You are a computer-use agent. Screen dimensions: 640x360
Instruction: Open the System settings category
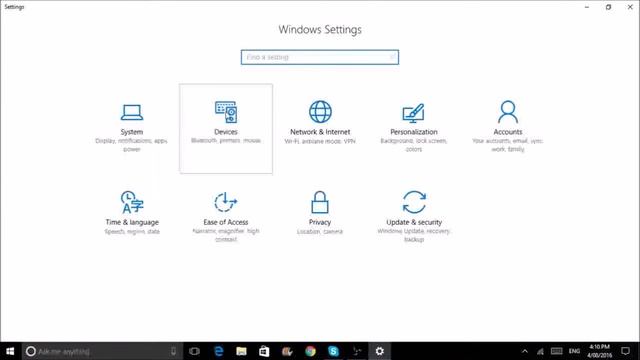tap(132, 128)
